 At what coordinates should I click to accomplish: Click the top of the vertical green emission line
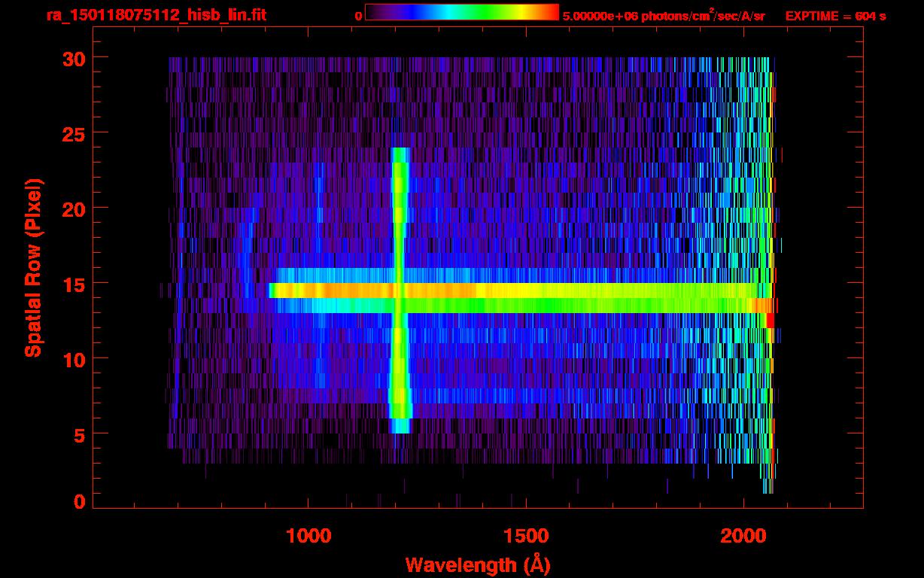[400, 151]
